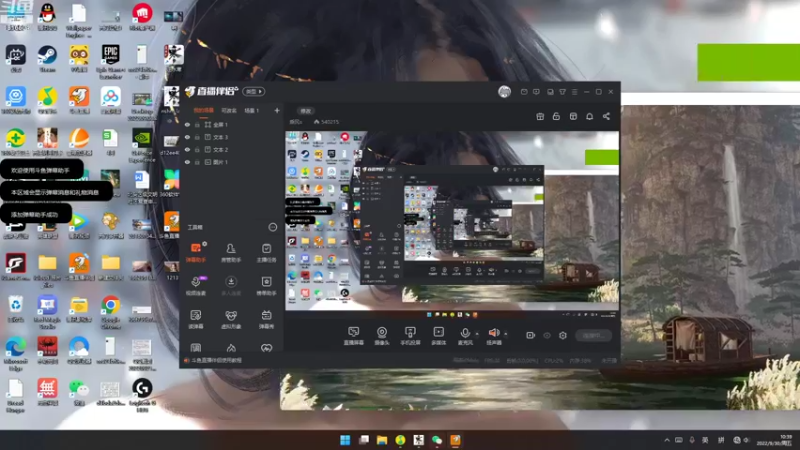Image resolution: width=800 pixels, height=450 pixels.
Task: Open WeChat from the taskbar
Action: pos(437,440)
